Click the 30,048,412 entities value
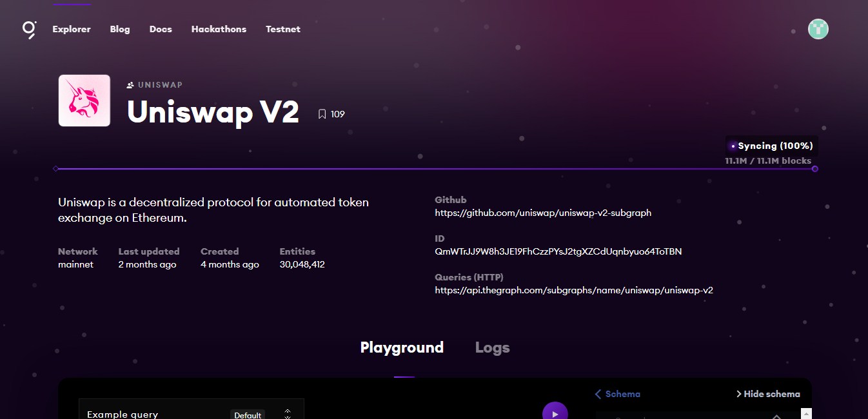This screenshot has width=868, height=419. [x=302, y=264]
